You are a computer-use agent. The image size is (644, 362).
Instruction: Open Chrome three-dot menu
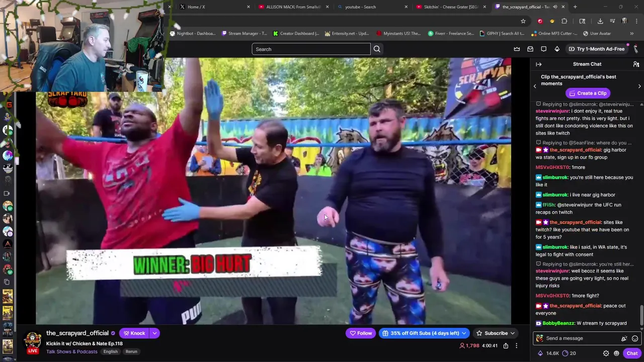636,21
